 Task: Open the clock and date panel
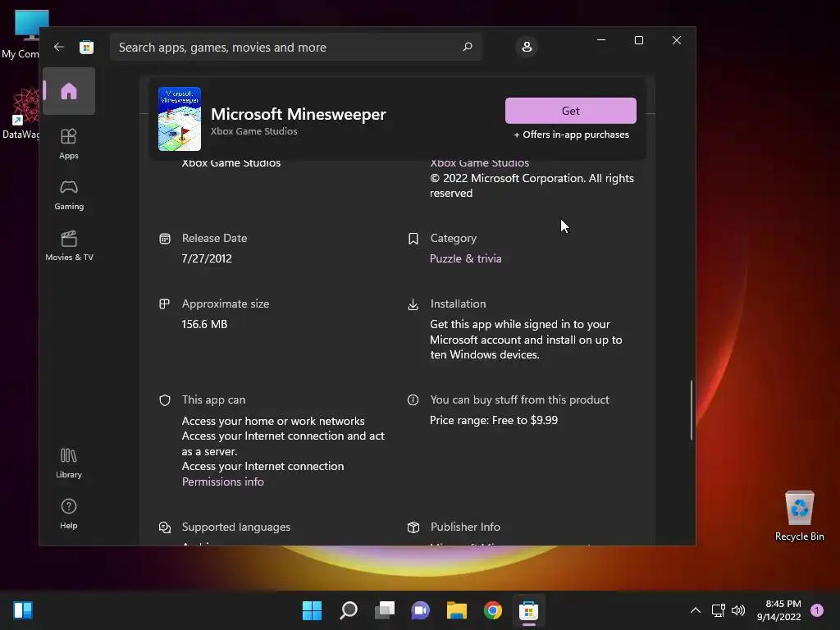tap(779, 610)
